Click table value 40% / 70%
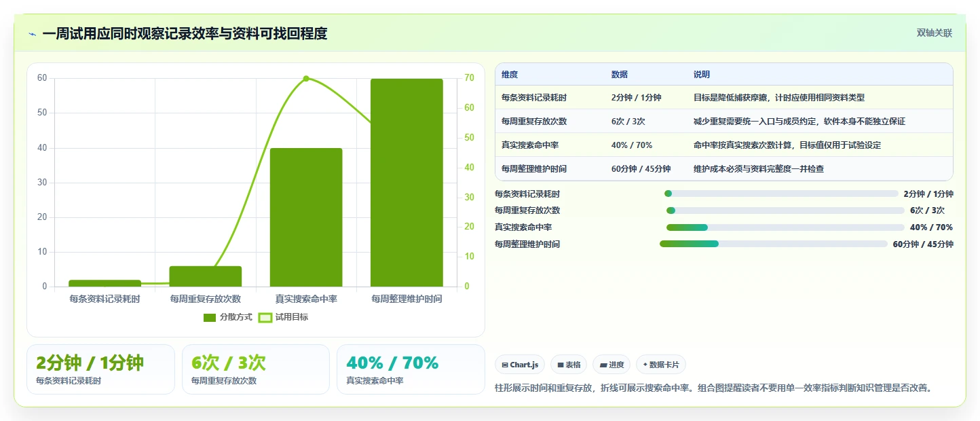 pos(632,145)
